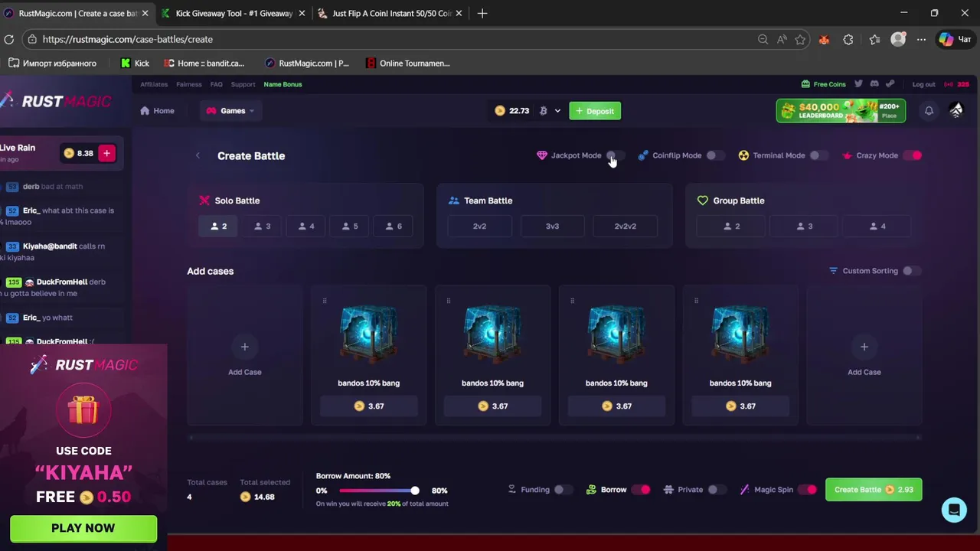
Task: Open Online Tournamen... bookmark
Action: point(407,64)
